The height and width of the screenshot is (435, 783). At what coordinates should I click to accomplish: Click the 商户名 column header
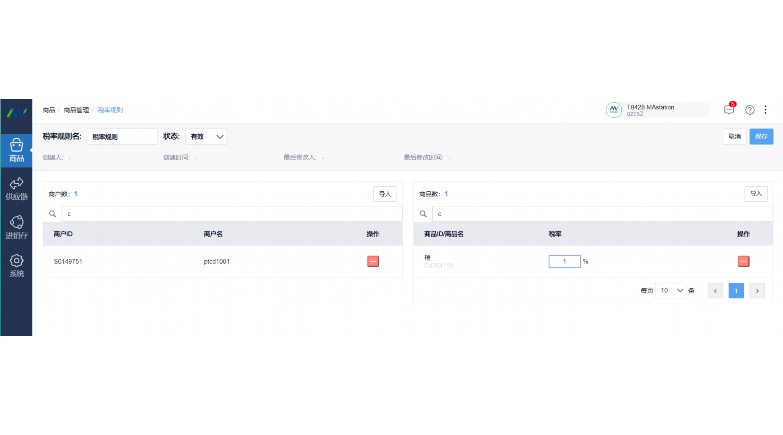213,234
